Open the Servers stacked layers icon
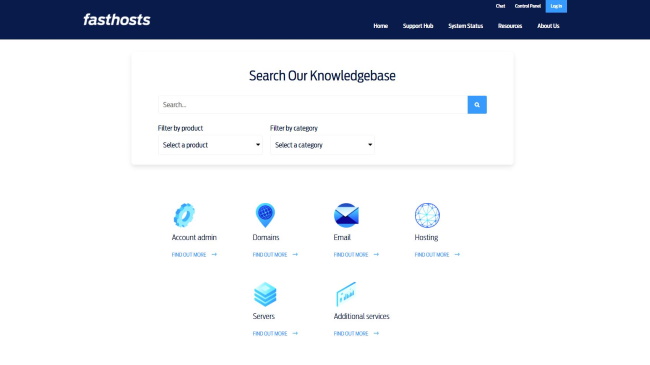The height and width of the screenshot is (365, 650). click(265, 294)
